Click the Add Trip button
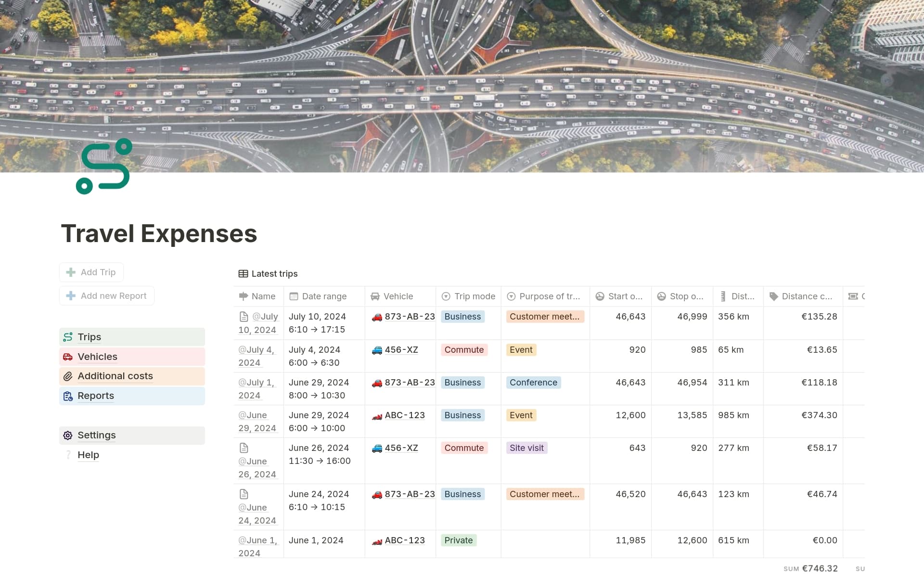The image size is (924, 577). pos(91,272)
